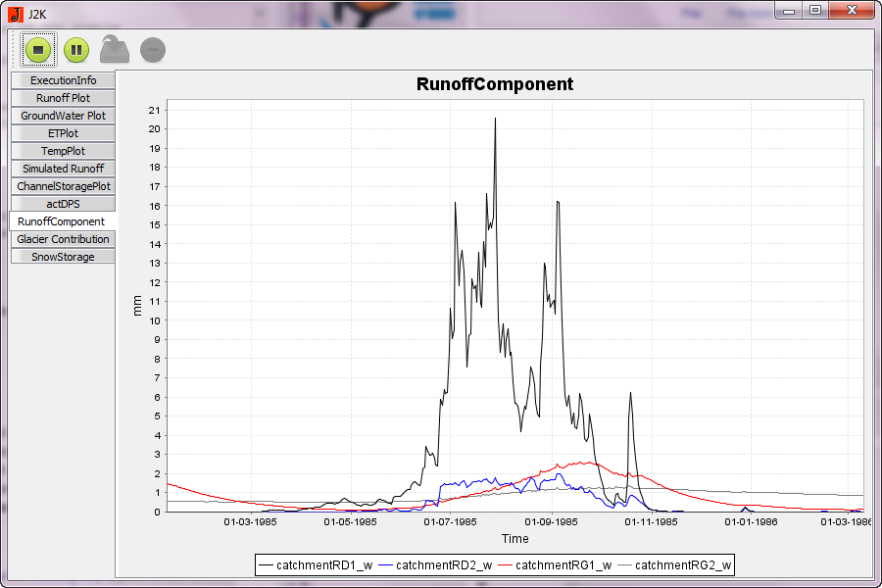Pause the running simulation
This screenshot has width=882, height=588.
[76, 49]
